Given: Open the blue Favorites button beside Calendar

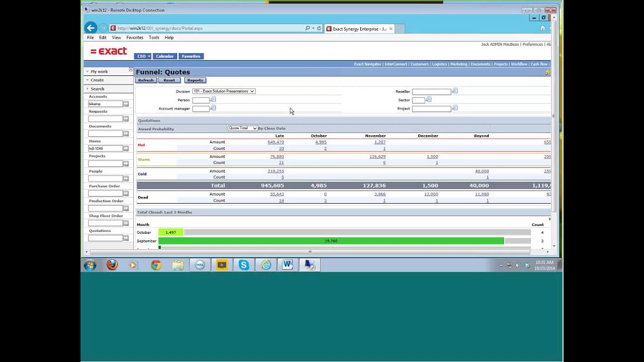Looking at the screenshot, I should point(191,56).
